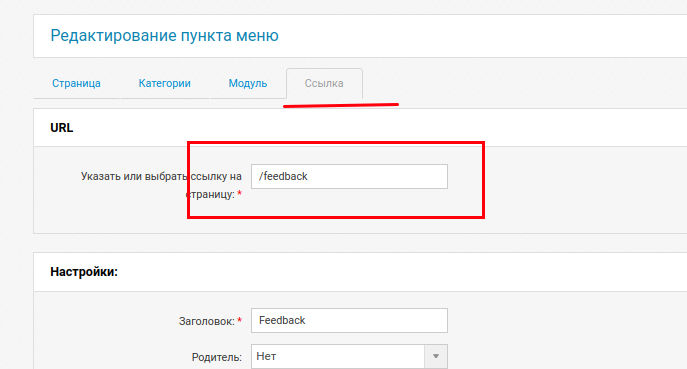
Task: Select the Модуль tab
Action: pos(248,83)
